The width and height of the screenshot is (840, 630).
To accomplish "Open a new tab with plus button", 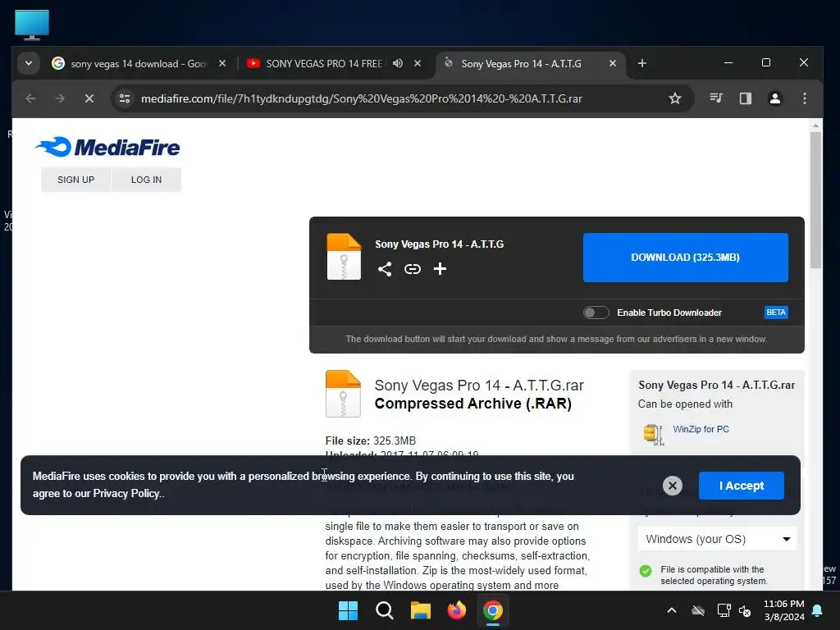I will pos(641,64).
